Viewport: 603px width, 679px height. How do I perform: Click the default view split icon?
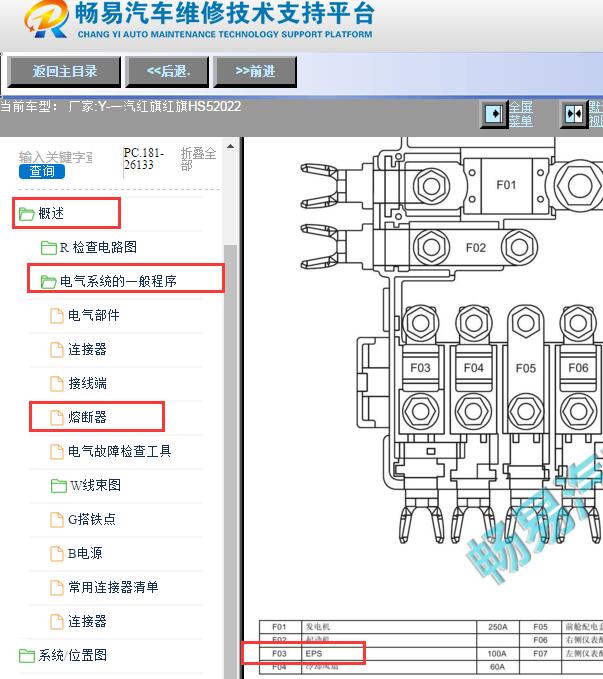(573, 114)
